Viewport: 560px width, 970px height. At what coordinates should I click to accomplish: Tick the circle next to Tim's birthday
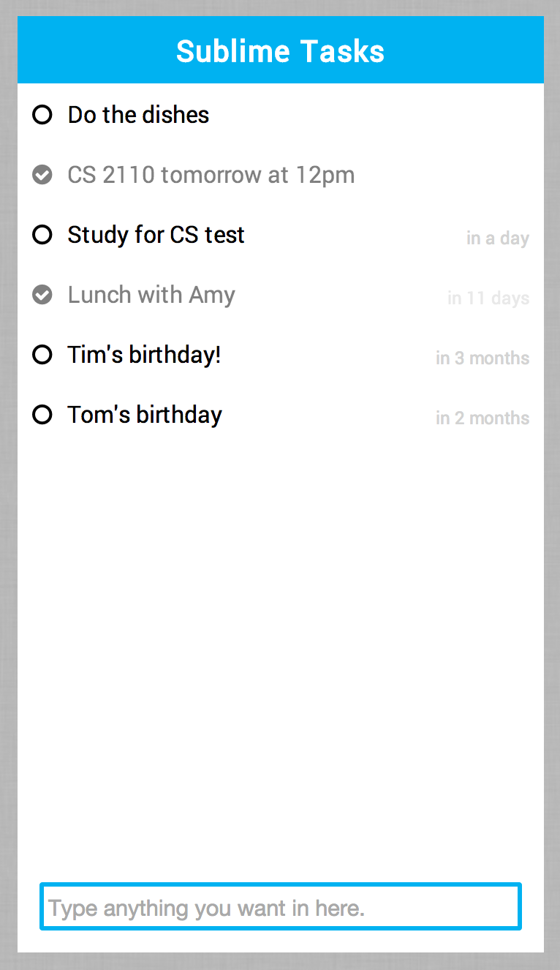(42, 355)
